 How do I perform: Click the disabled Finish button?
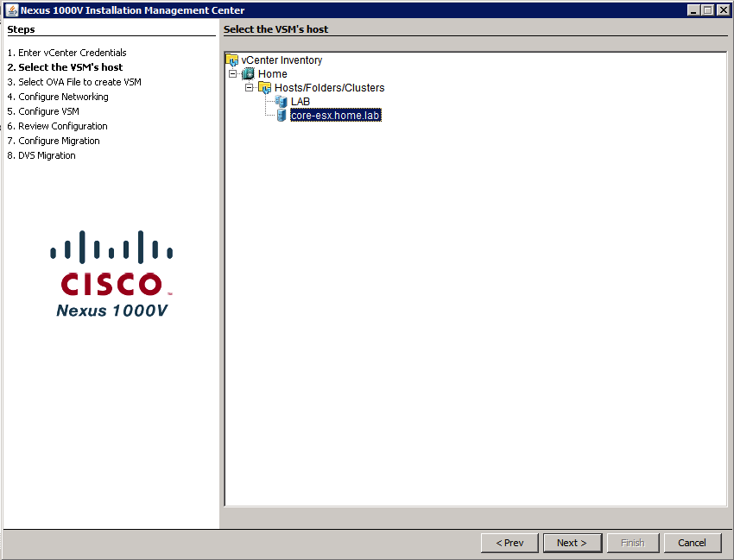pyautogui.click(x=633, y=543)
